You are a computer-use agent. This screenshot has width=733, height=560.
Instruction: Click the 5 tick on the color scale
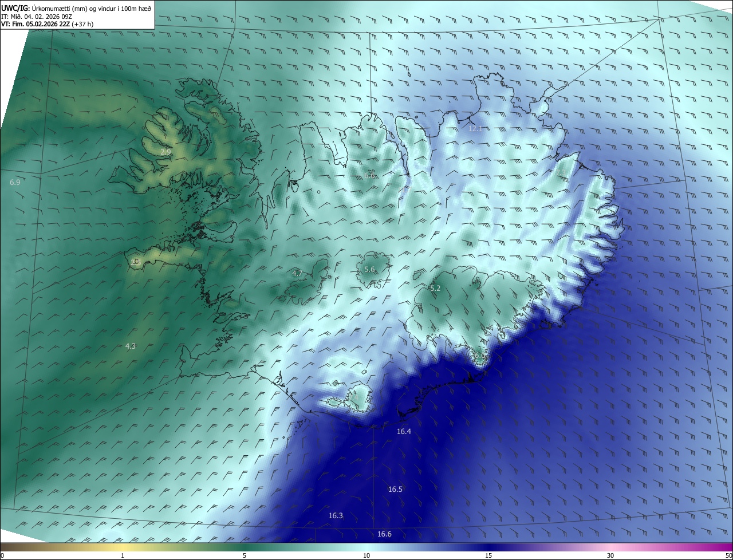tap(245, 555)
